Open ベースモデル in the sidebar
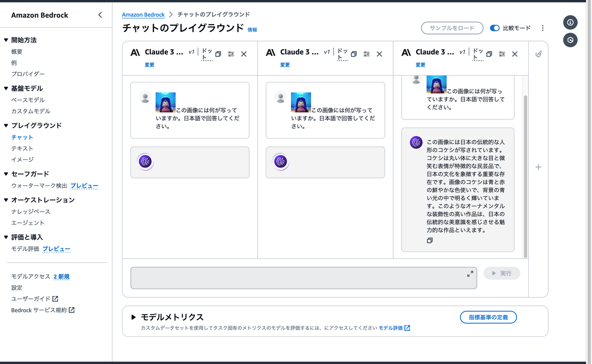 [x=28, y=100]
